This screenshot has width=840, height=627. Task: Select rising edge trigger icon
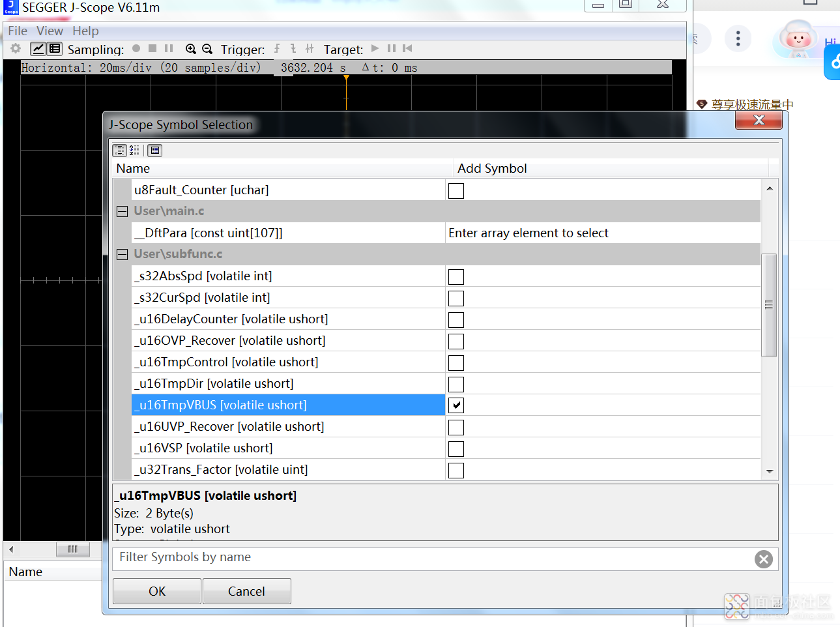[x=277, y=48]
